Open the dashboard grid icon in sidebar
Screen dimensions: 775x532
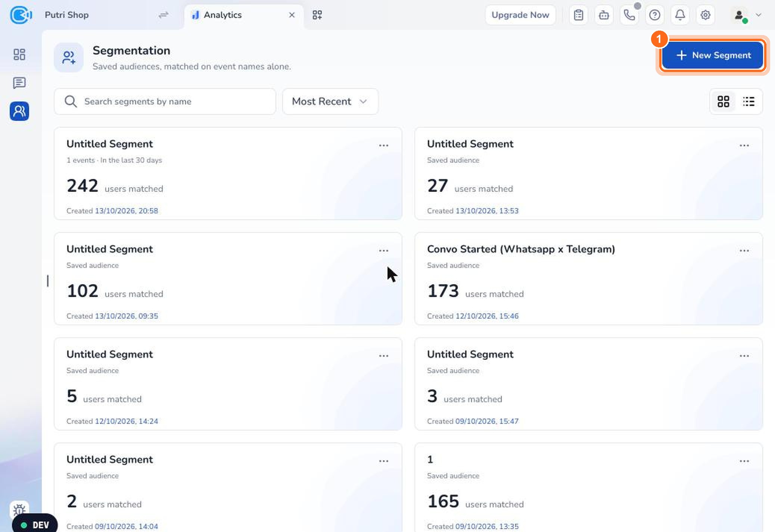pyautogui.click(x=19, y=54)
